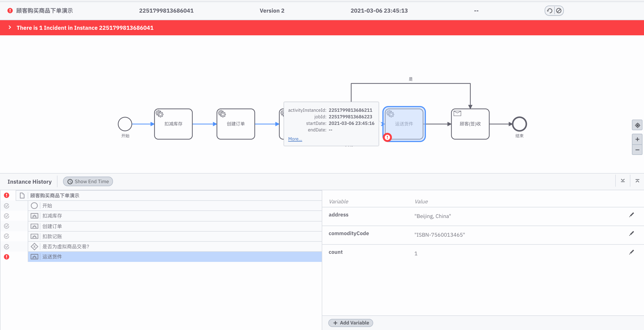Select 扣减库存 row in Instance History
Image resolution: width=644 pixels, height=330 pixels.
[x=52, y=216]
